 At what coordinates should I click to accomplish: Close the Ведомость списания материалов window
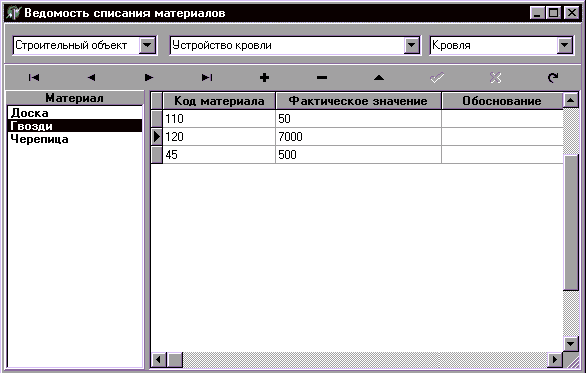pos(572,13)
